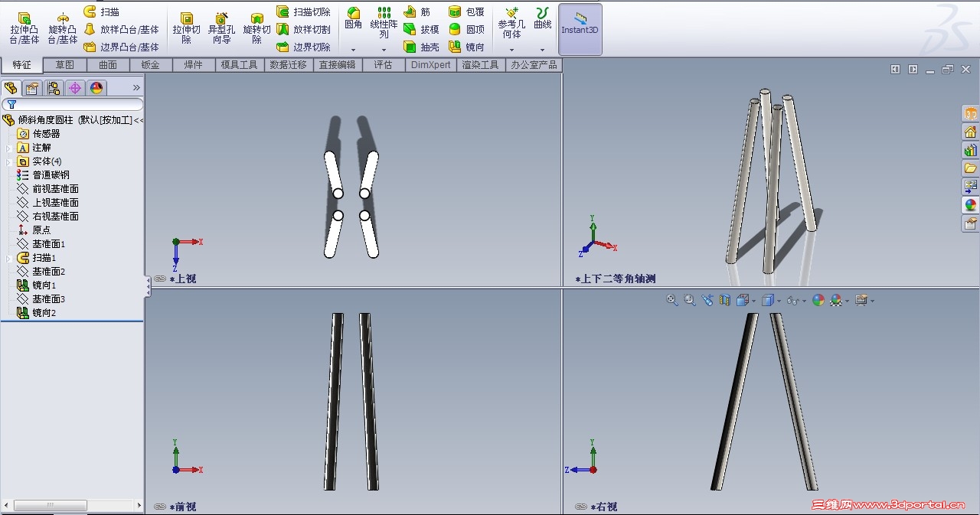Click the 边界凸台/基体 boundary boss tool
The image size is (980, 515).
pyautogui.click(x=121, y=47)
